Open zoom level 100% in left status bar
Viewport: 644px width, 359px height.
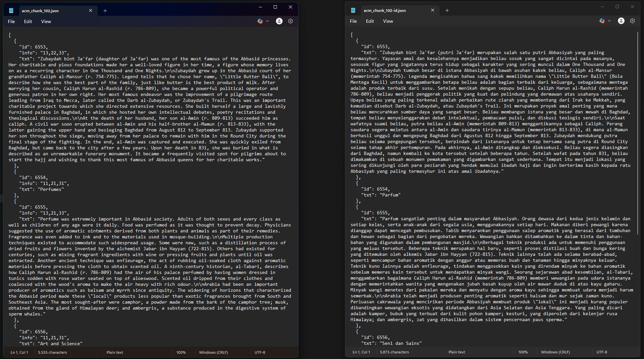pyautogui.click(x=181, y=352)
